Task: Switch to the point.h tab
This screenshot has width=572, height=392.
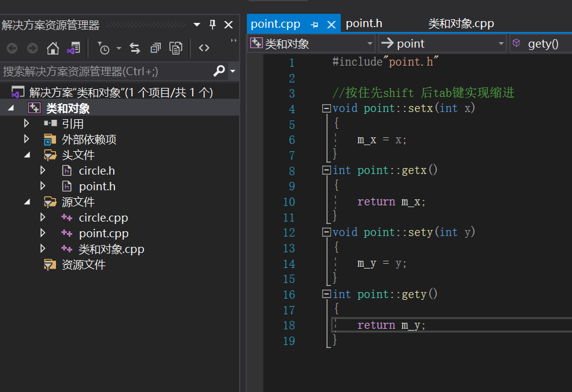Action: point(364,23)
